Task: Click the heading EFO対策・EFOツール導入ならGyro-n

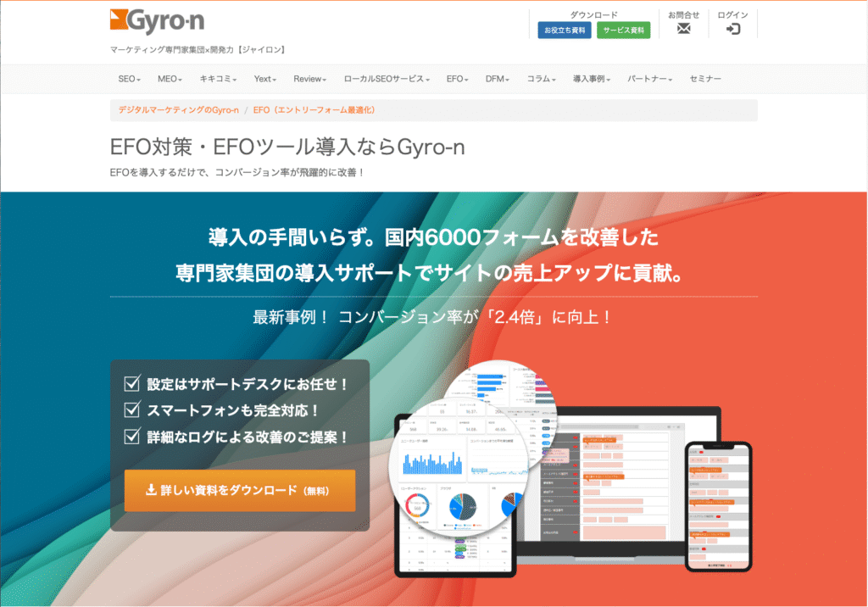Action: (287, 148)
